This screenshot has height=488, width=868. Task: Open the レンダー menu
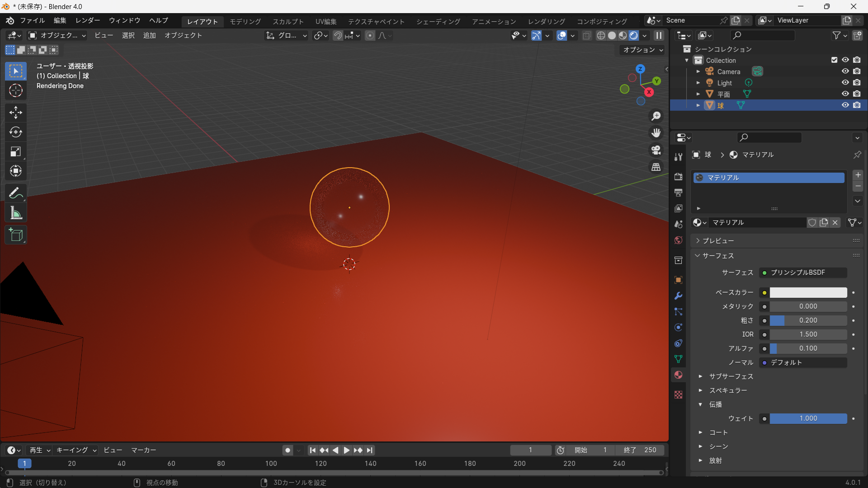coord(88,21)
